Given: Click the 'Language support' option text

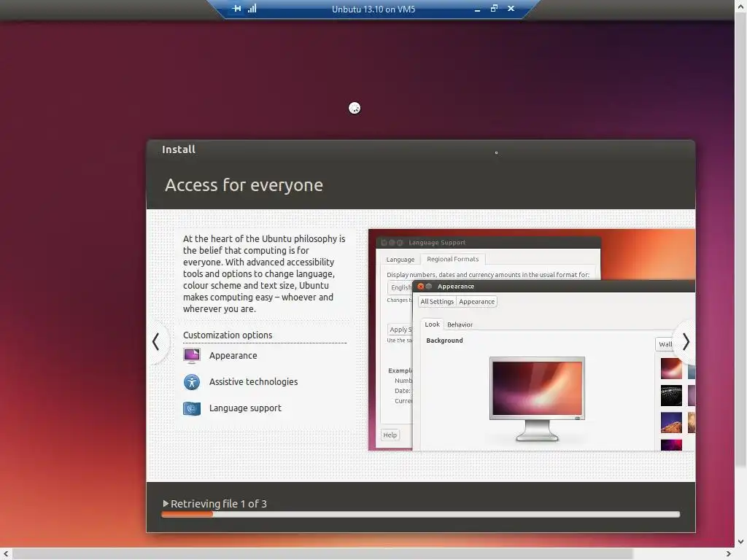Looking at the screenshot, I should tap(245, 408).
